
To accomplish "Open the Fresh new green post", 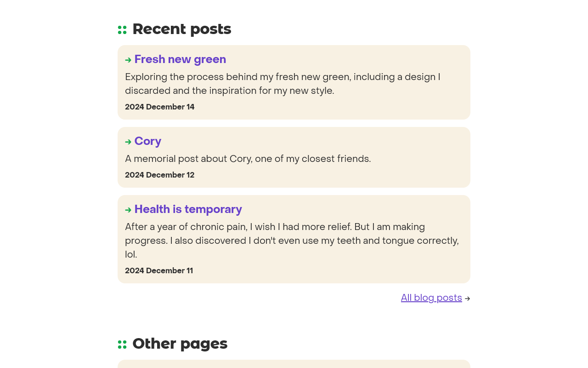I will [180, 59].
